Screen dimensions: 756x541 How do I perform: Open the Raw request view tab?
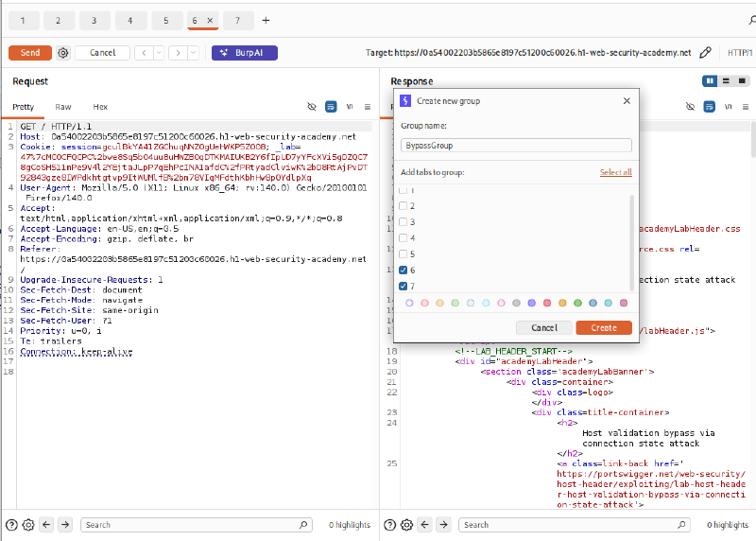63,107
